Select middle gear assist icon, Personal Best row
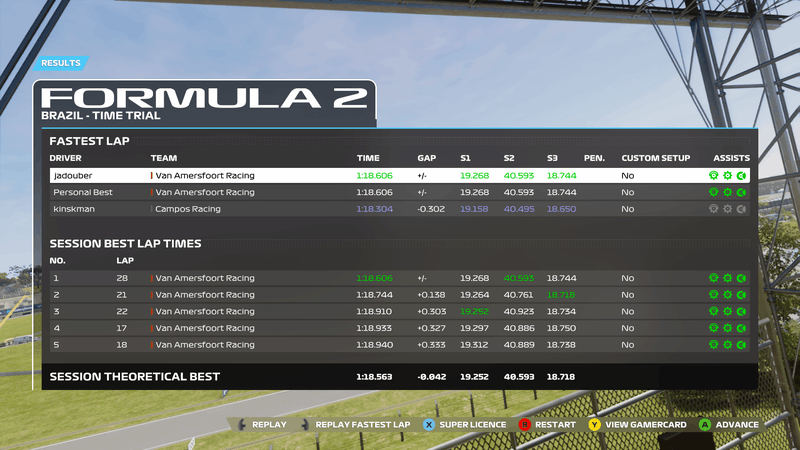 728,192
